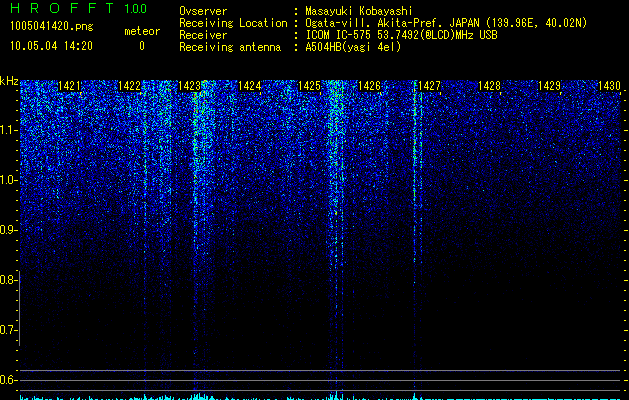
Task: Click the 1427 time marker
Action: pos(429,86)
